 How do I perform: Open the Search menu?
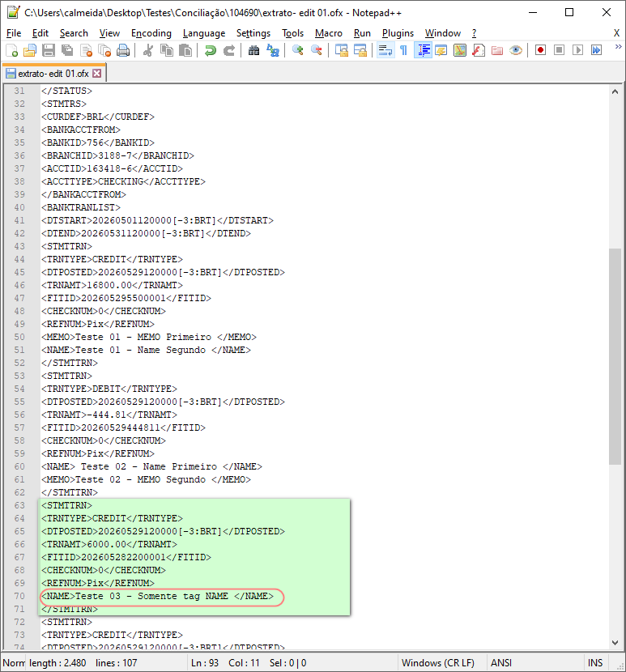click(74, 33)
